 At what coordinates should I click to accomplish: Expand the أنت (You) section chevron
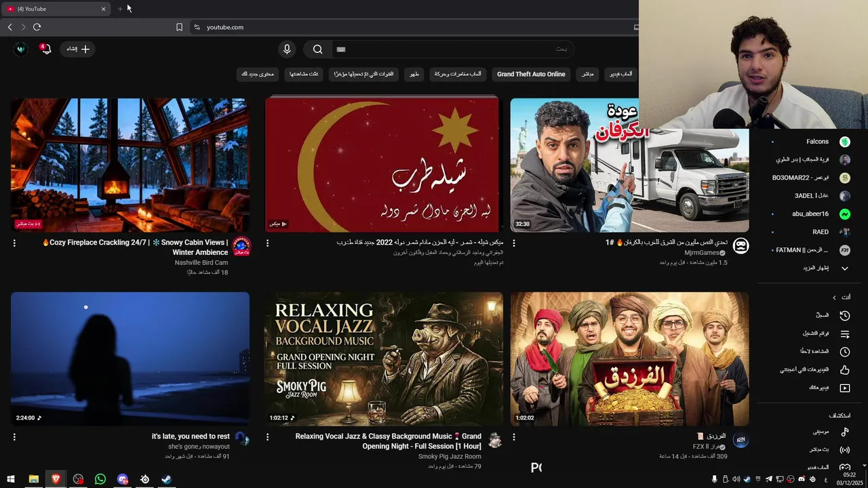834,298
